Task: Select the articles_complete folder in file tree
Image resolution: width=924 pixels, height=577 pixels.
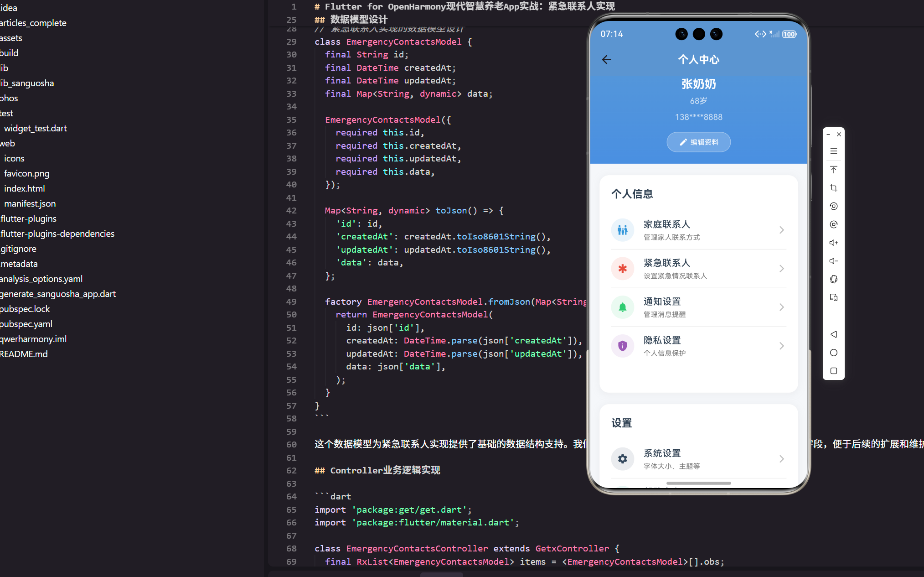Action: (x=33, y=23)
